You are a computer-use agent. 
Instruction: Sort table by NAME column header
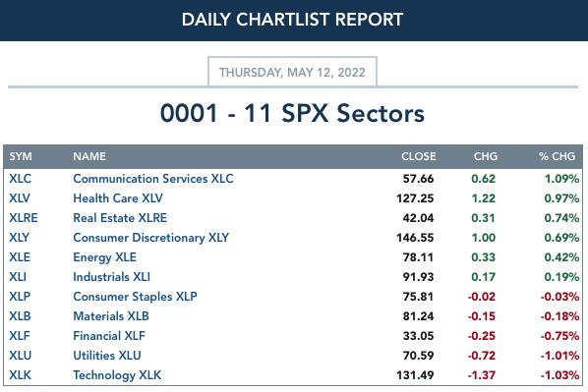89,156
